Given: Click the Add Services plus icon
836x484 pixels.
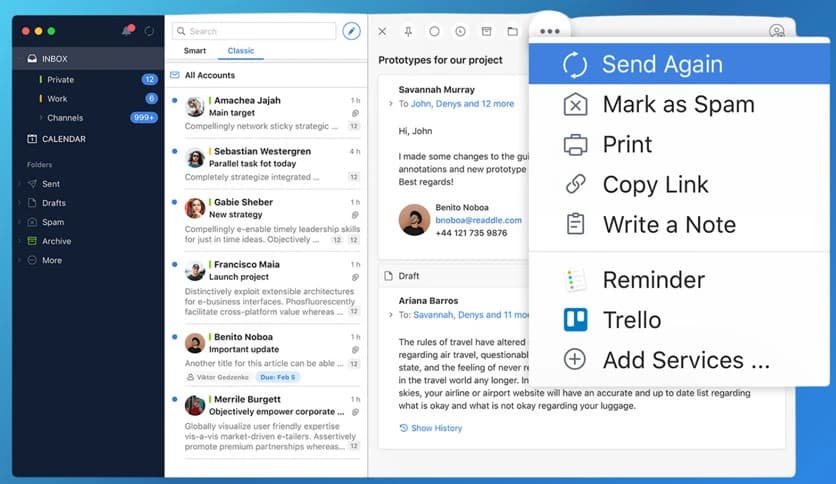Looking at the screenshot, I should click(575, 360).
